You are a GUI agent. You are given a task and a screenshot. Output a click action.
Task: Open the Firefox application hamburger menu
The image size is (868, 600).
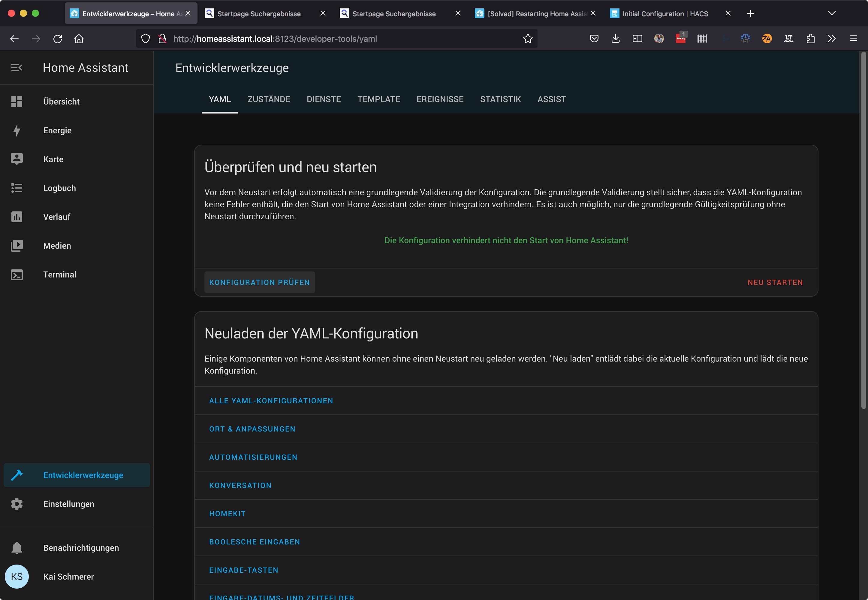pyautogui.click(x=853, y=39)
